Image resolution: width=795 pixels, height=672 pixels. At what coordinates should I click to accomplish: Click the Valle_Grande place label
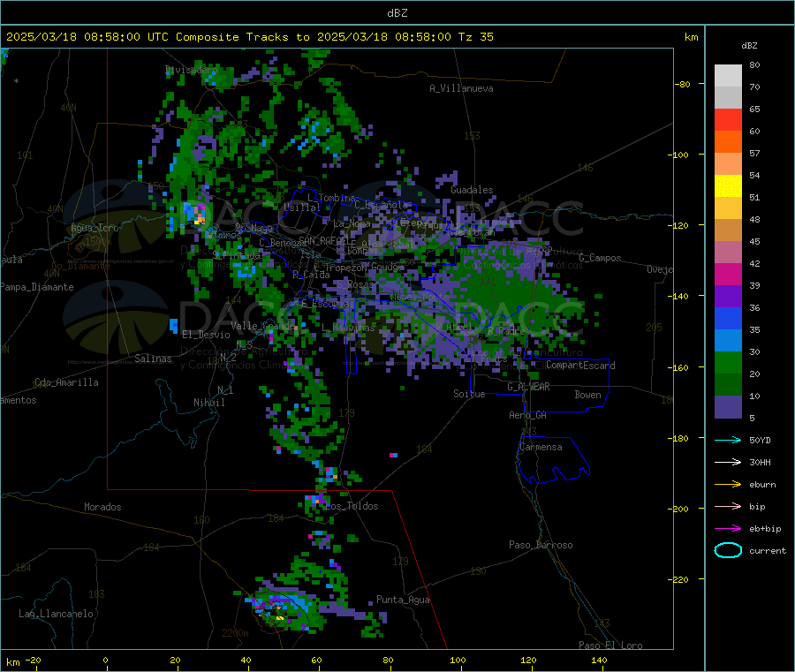point(262,325)
